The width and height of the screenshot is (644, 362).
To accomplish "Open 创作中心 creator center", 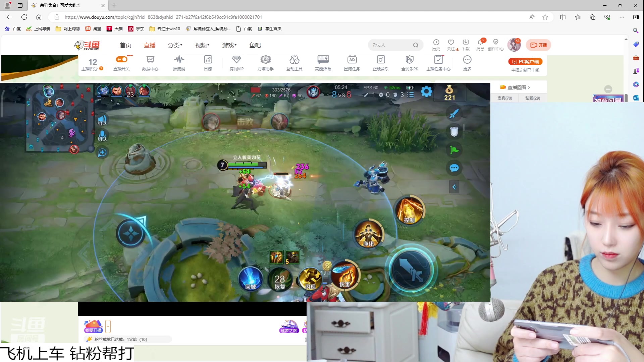I will coord(496,45).
